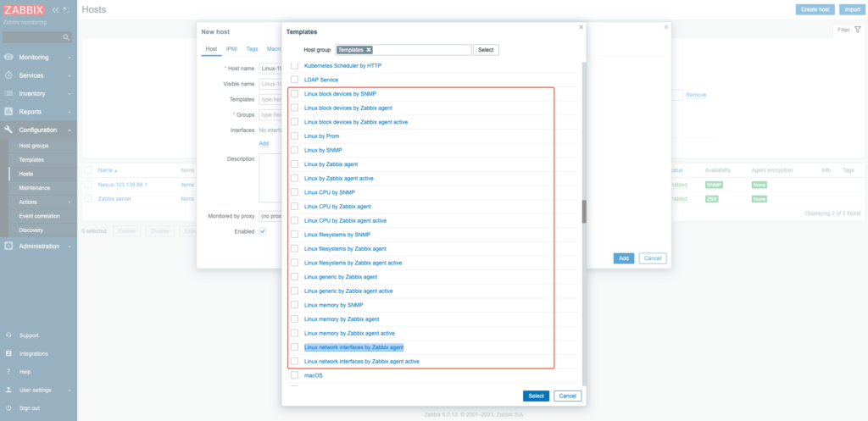Click the Help question mark icon
Viewport: 868px width, 421px height.
coord(8,372)
